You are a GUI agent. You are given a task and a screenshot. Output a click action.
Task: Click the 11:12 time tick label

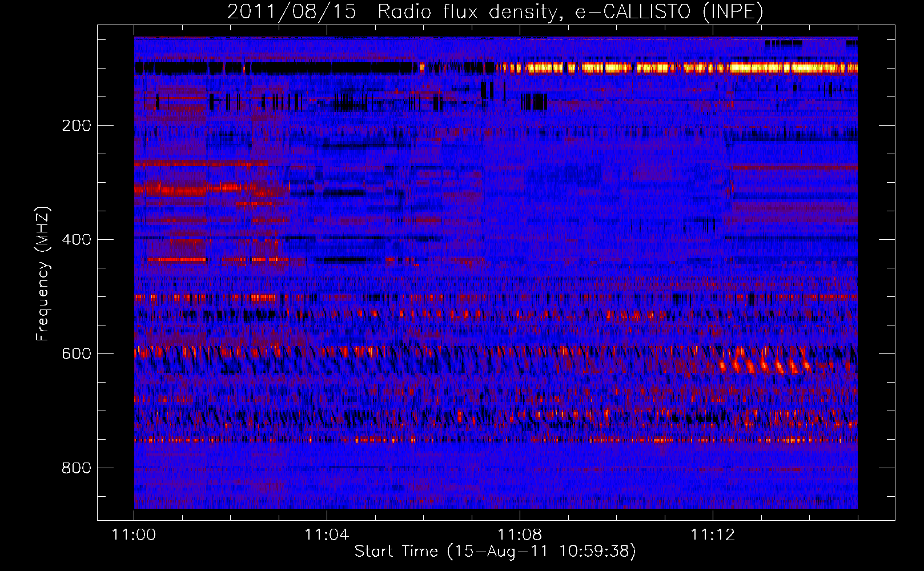pyautogui.click(x=713, y=534)
